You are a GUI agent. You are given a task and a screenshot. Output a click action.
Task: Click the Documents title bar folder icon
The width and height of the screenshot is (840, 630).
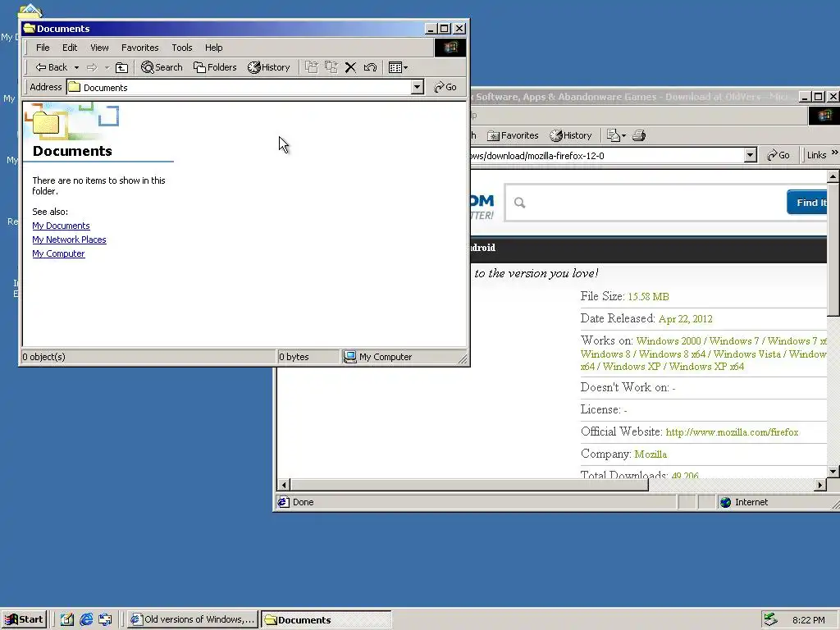point(30,29)
